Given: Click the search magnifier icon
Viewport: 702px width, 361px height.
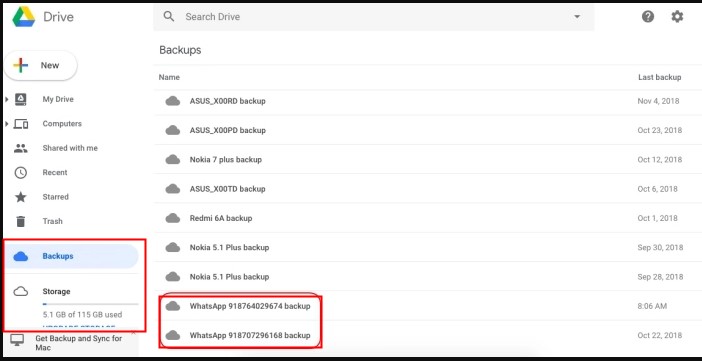Looking at the screenshot, I should [x=169, y=17].
